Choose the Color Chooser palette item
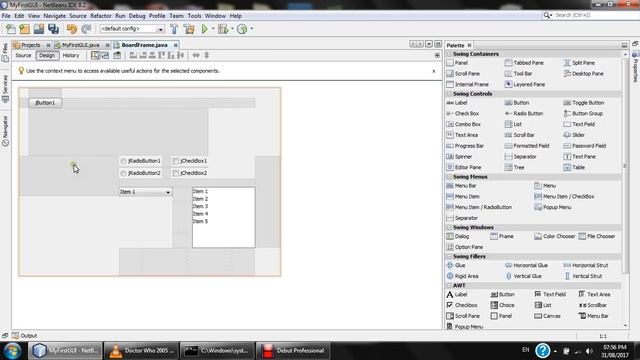 (555, 236)
